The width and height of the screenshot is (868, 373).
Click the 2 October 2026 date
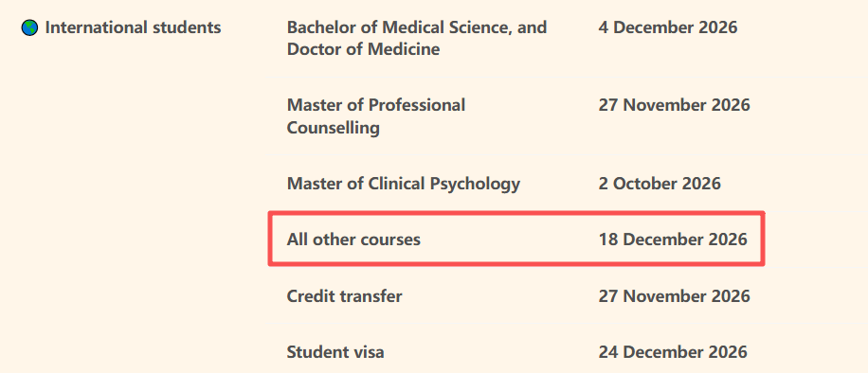(660, 183)
